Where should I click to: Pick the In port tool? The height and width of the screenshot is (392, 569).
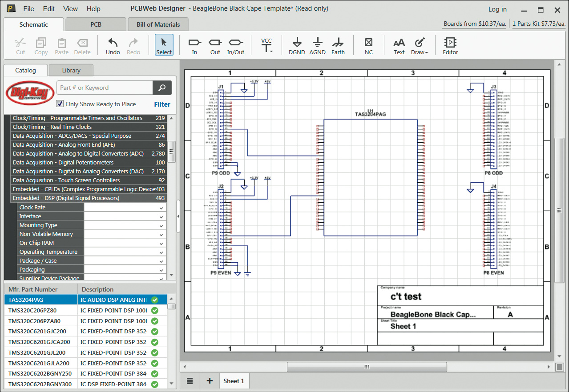pos(194,45)
